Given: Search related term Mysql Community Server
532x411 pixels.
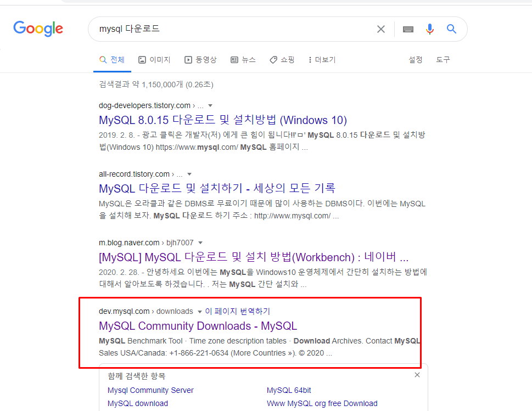Looking at the screenshot, I should tap(150, 390).
